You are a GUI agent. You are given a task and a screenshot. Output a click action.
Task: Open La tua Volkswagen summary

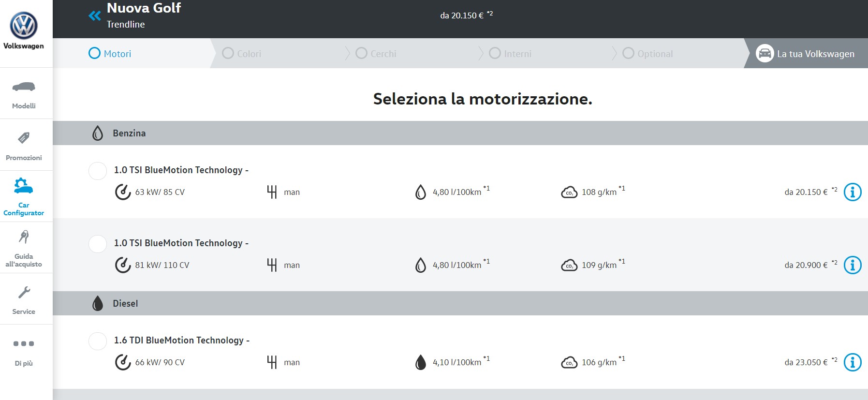(806, 54)
